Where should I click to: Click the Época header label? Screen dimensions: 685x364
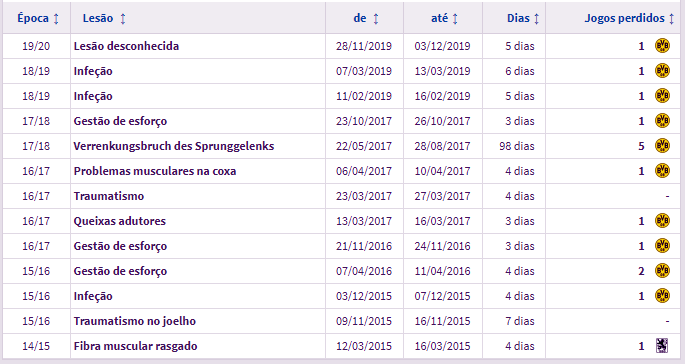click(33, 18)
